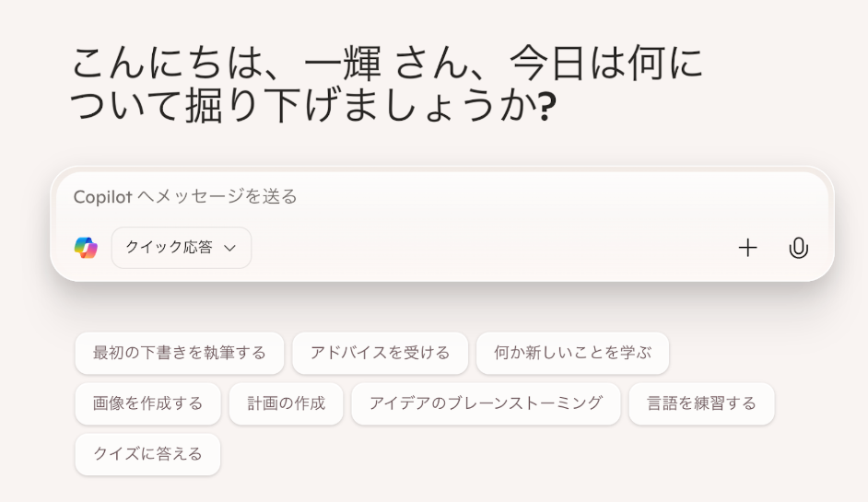Pick the 何か新しいことを学ぶ chip

(x=572, y=353)
